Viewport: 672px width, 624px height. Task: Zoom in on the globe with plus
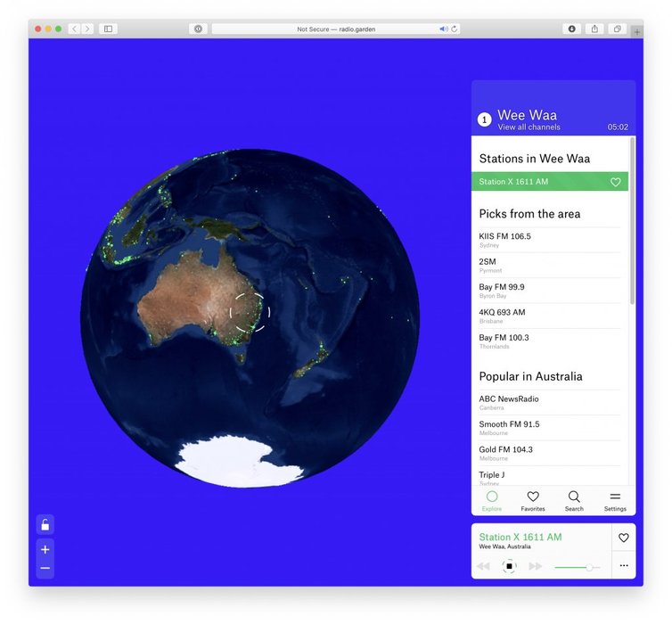(45, 549)
